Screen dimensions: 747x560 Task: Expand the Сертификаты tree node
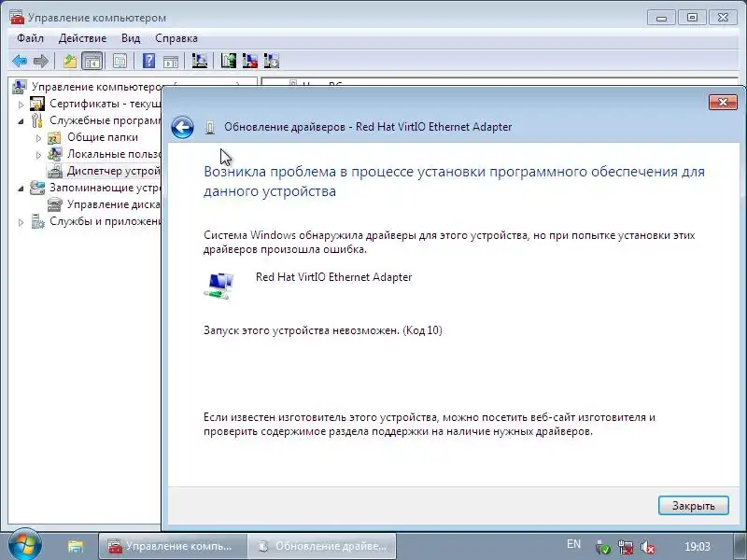[21, 104]
